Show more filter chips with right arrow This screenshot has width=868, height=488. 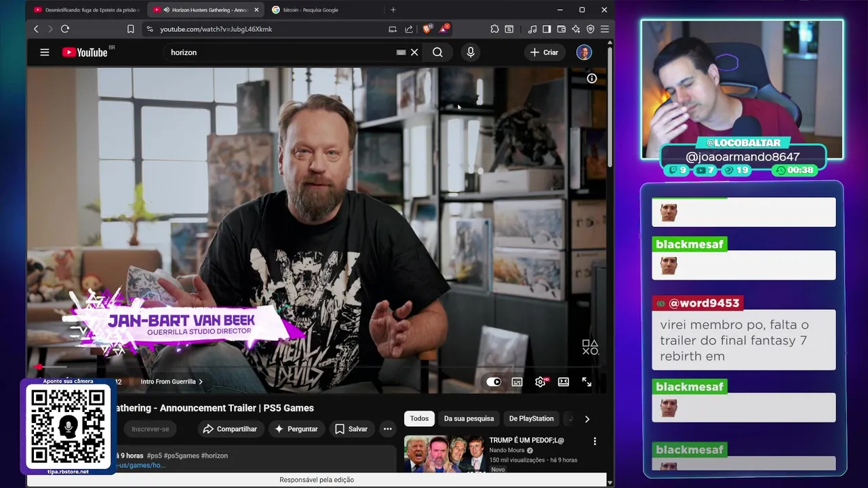[587, 419]
